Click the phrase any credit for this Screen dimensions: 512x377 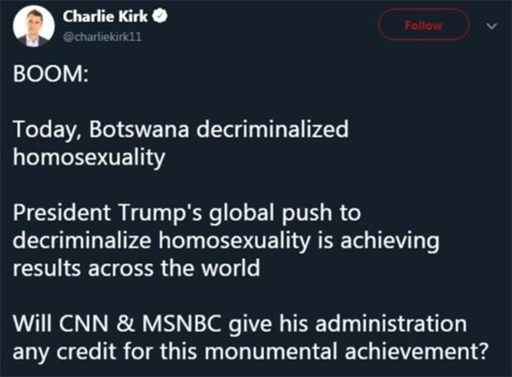(105, 352)
